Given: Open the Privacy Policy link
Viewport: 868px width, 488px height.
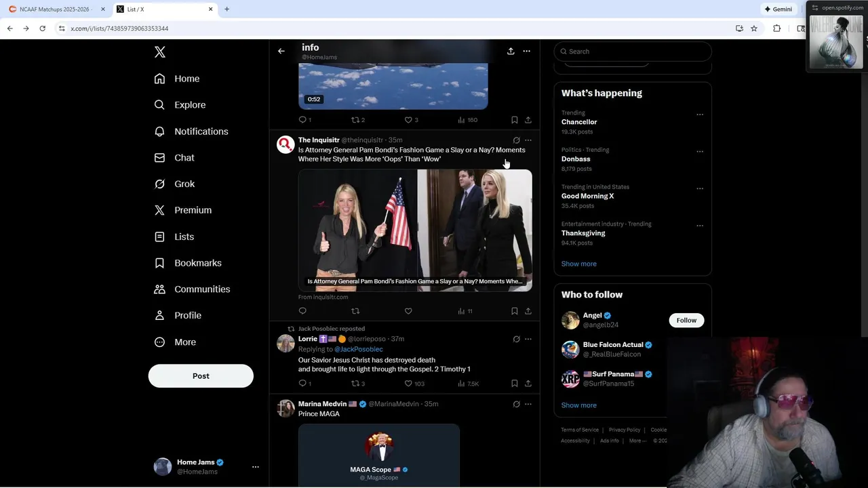Looking at the screenshot, I should 625,430.
